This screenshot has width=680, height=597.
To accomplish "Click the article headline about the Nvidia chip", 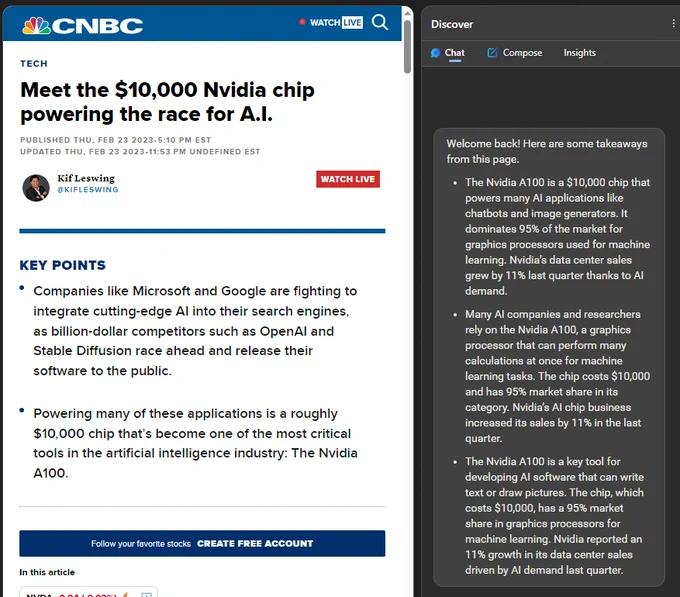I will point(167,102).
